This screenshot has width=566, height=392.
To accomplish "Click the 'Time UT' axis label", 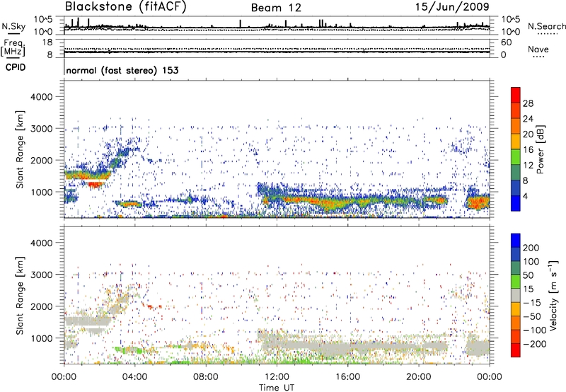I will click(x=277, y=388).
